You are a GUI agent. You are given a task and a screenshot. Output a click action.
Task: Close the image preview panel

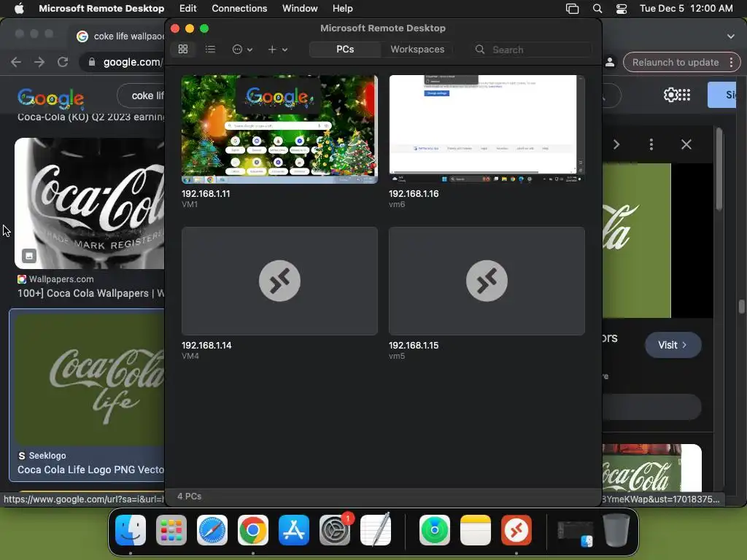pyautogui.click(x=686, y=144)
